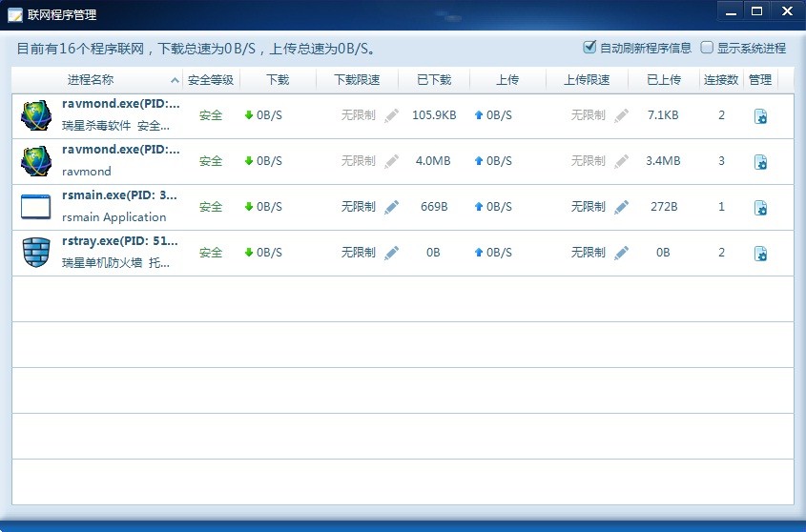Edit upload limit pencil for rstray.exe
Viewport: 806px width, 532px height.
[622, 253]
